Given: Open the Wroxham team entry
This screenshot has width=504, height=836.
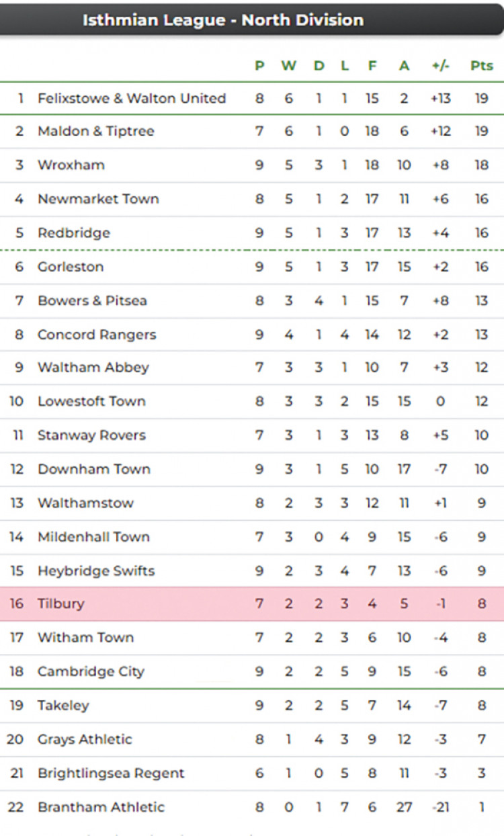Looking at the screenshot, I should (71, 165).
